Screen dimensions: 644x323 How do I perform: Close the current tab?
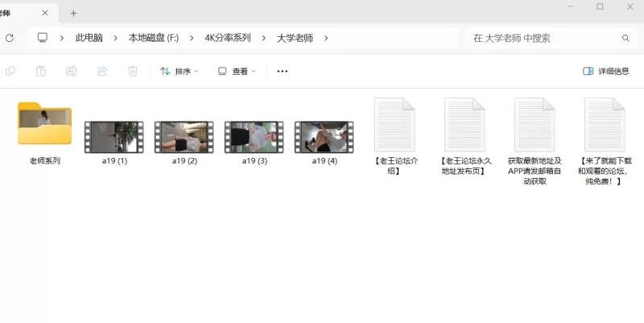tap(45, 13)
